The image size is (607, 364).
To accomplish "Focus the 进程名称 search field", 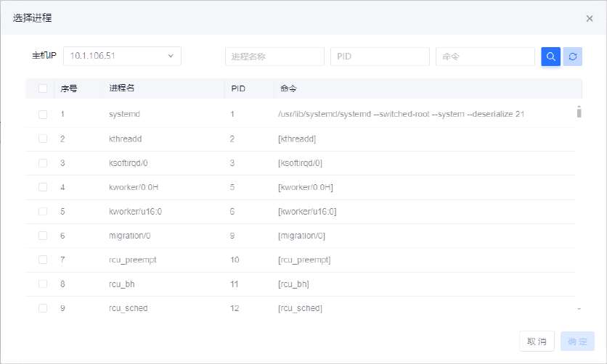I will [274, 57].
